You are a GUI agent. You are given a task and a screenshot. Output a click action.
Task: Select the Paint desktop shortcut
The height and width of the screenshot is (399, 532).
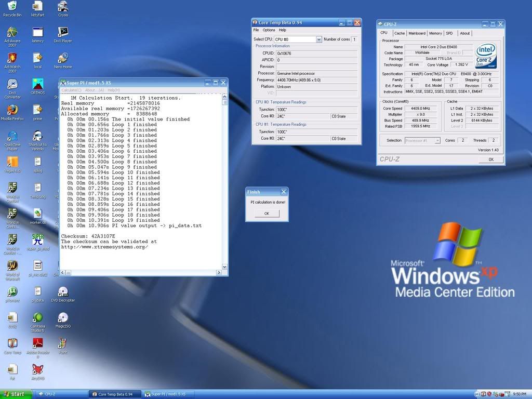pyautogui.click(x=63, y=347)
